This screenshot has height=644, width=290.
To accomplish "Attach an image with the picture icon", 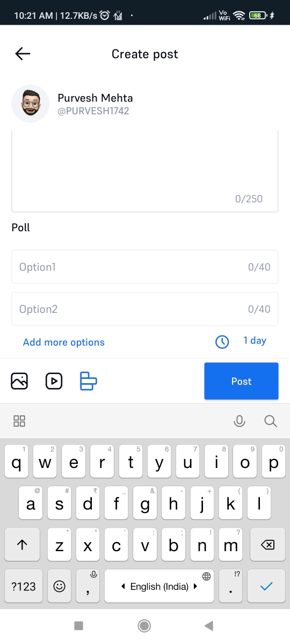I will tap(19, 381).
